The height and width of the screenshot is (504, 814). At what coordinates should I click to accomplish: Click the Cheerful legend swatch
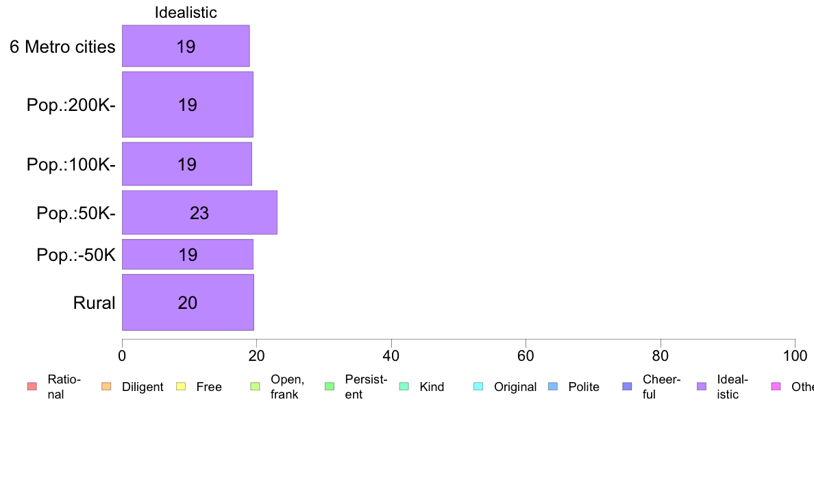pos(627,387)
